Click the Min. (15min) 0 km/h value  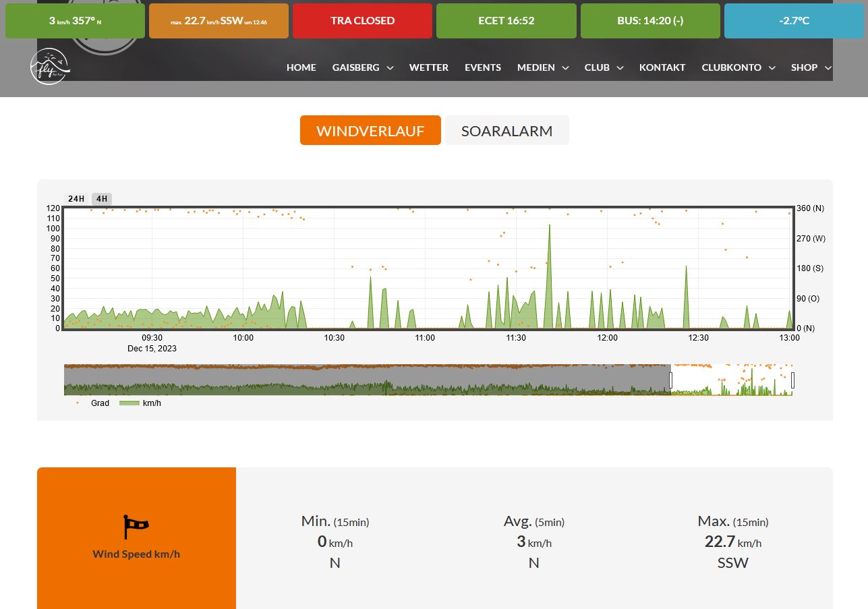(x=335, y=542)
